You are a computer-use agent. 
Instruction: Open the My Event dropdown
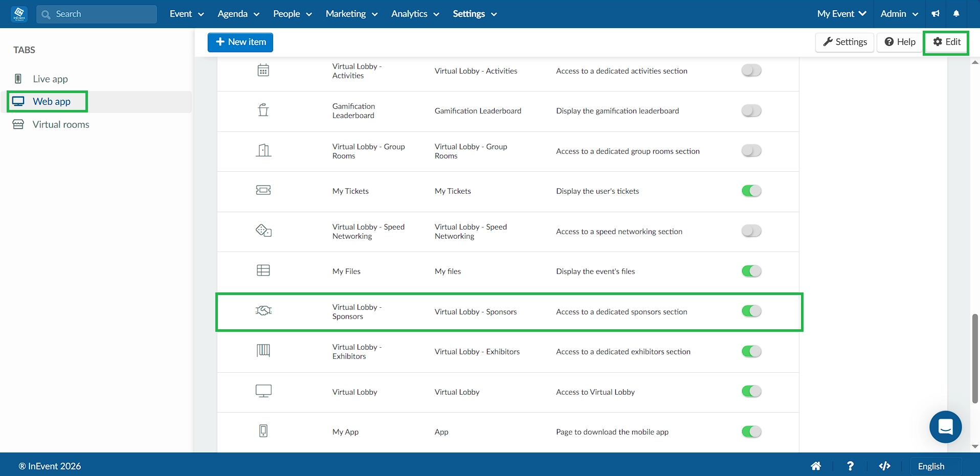pos(841,14)
